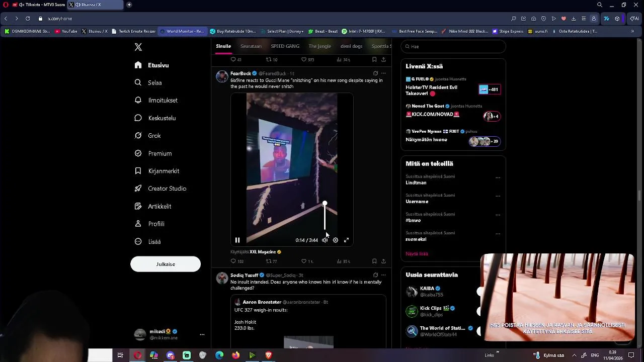This screenshot has width=644, height=362.
Task: View FearBuck post analytics 85 t
Action: (343, 261)
